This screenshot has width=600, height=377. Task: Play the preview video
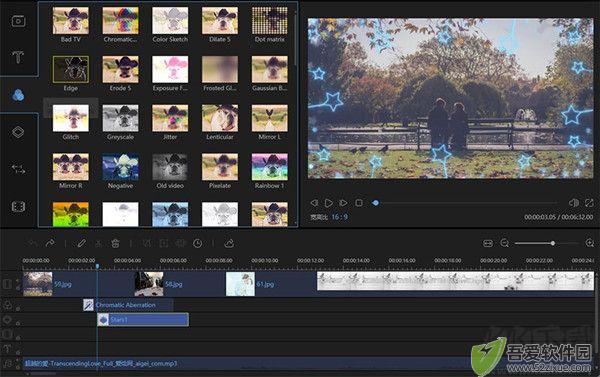pos(328,202)
